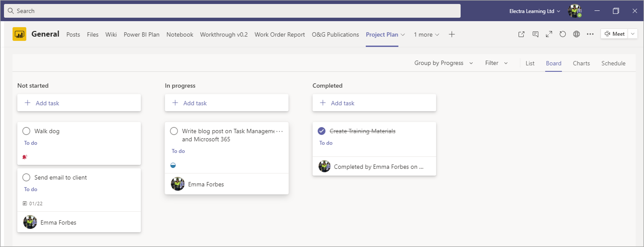This screenshot has width=644, height=247.
Task: Select the Board view
Action: click(x=553, y=63)
